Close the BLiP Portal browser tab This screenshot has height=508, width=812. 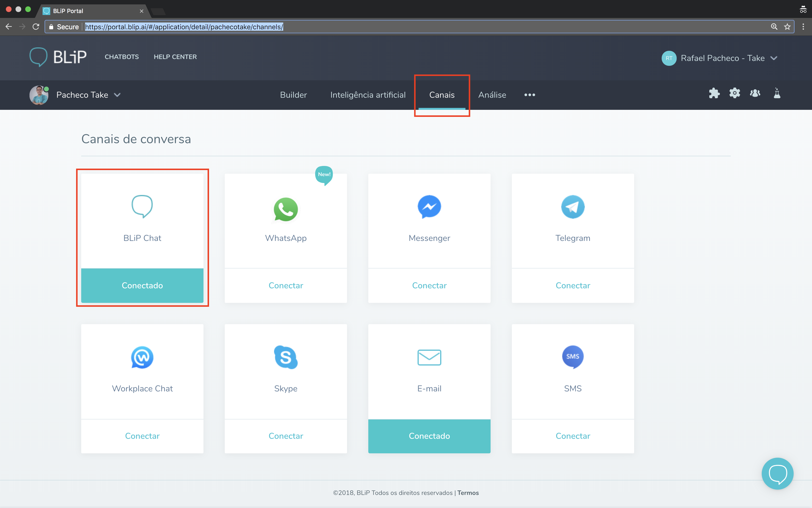(142, 11)
